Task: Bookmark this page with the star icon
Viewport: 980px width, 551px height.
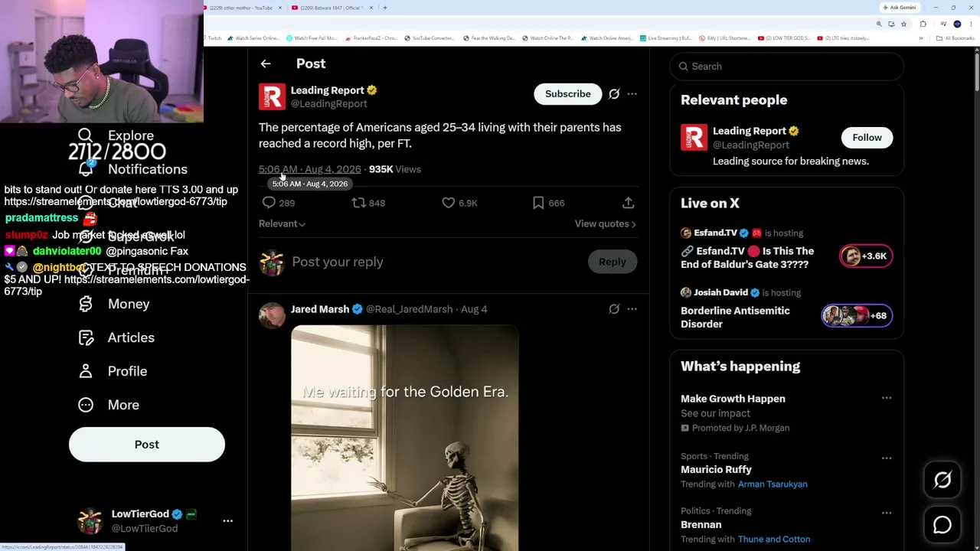Action: 903,24
